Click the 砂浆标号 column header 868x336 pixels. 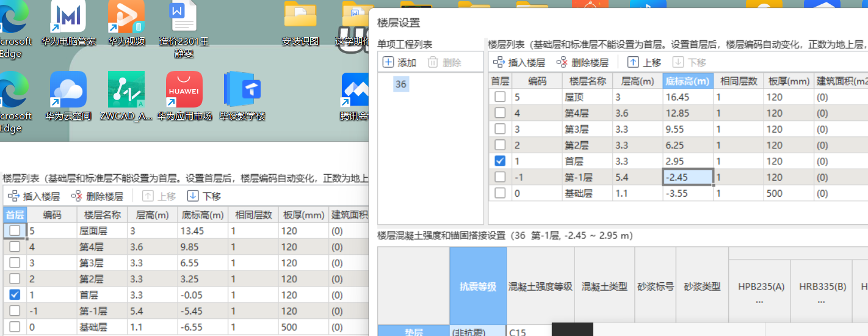pyautogui.click(x=655, y=286)
